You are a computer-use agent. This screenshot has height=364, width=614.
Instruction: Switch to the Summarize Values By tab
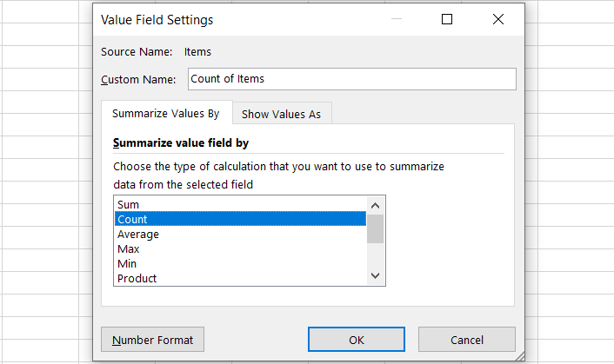coord(166,114)
